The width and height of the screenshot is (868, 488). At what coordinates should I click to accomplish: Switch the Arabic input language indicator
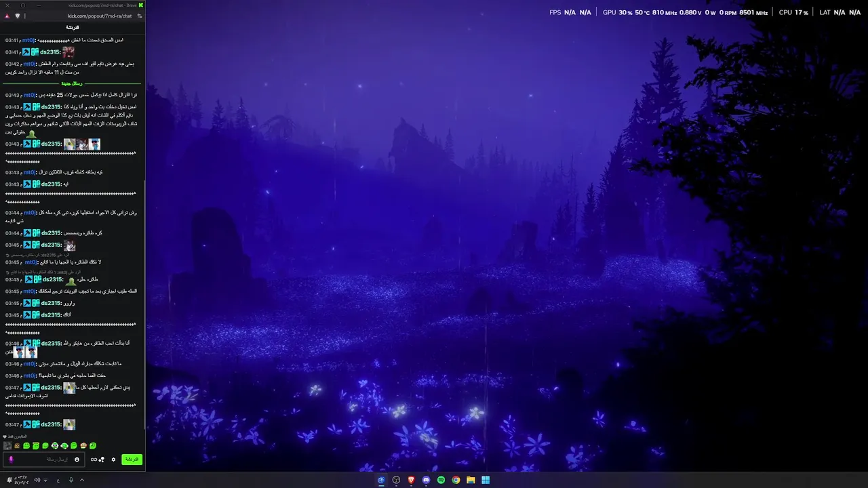tap(58, 481)
